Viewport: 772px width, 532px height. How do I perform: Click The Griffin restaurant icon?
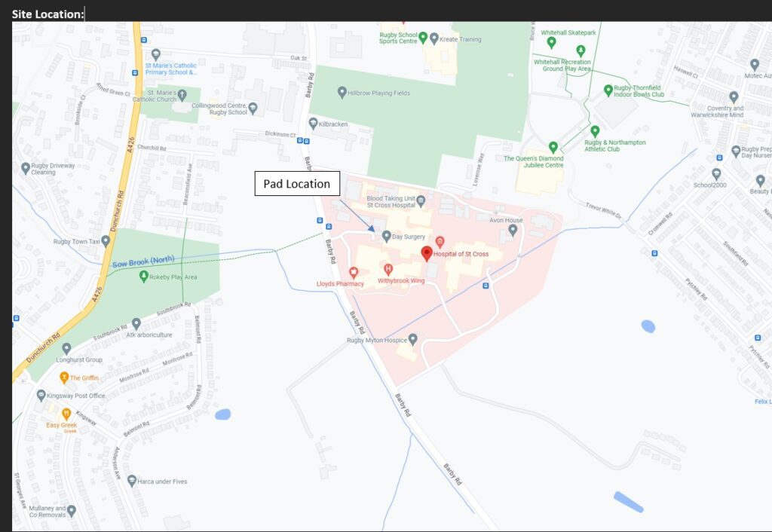(64, 378)
